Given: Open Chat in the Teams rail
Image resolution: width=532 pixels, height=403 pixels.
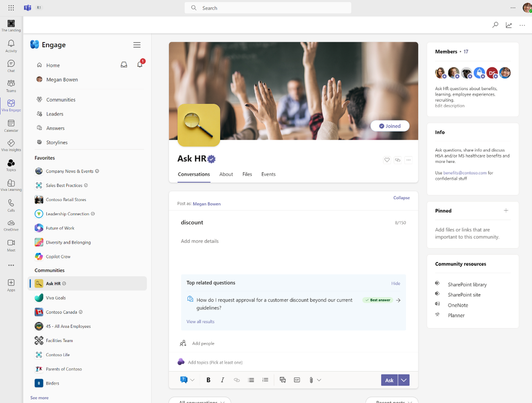Looking at the screenshot, I should [x=11, y=66].
